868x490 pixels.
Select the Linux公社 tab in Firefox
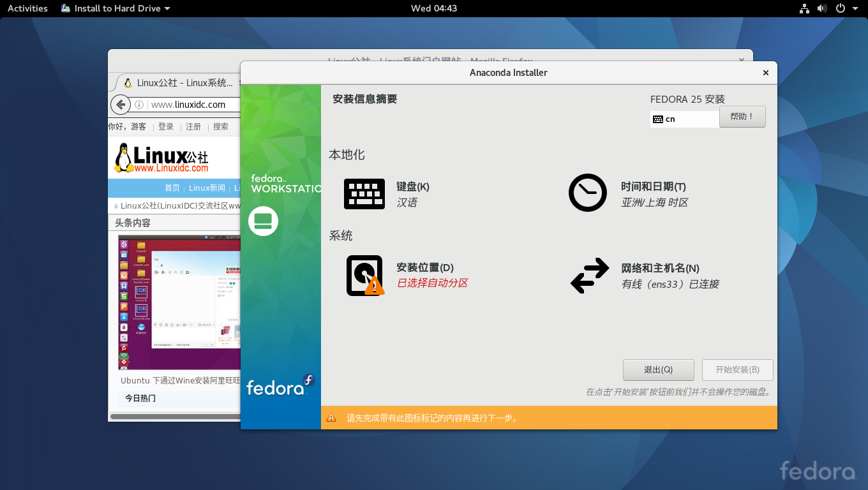(178, 83)
